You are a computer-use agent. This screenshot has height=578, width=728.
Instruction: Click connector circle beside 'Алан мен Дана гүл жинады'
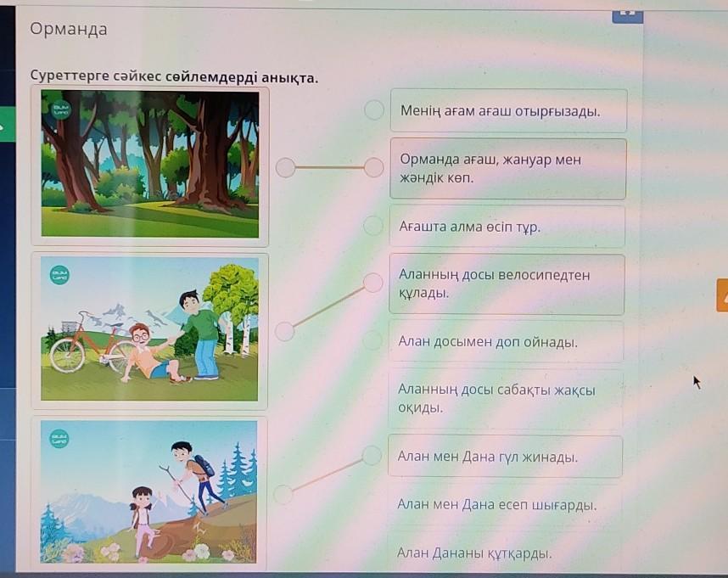coord(372,456)
